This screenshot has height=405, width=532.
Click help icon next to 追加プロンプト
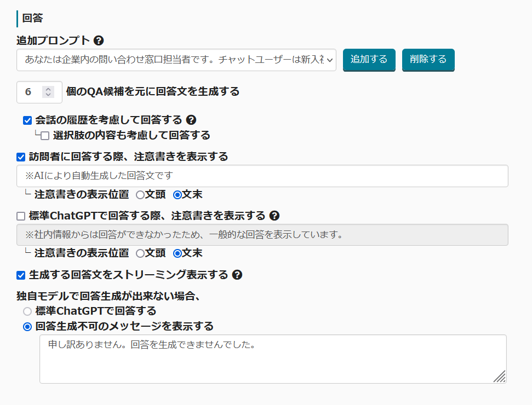(99, 40)
